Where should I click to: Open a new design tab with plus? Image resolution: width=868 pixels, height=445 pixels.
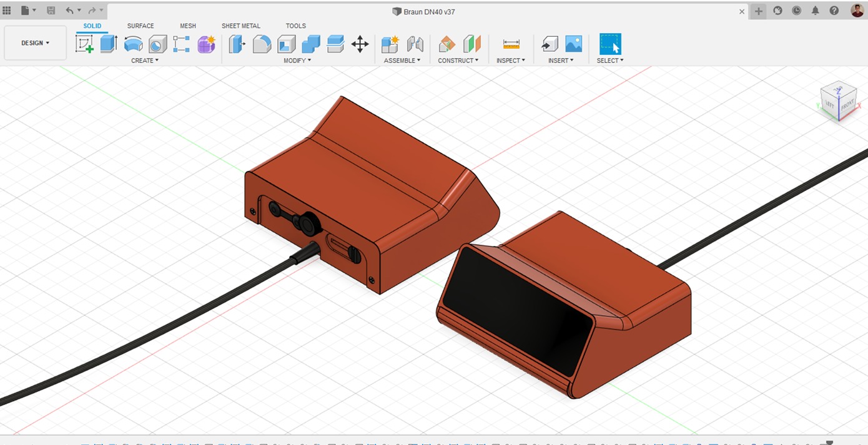(x=759, y=11)
